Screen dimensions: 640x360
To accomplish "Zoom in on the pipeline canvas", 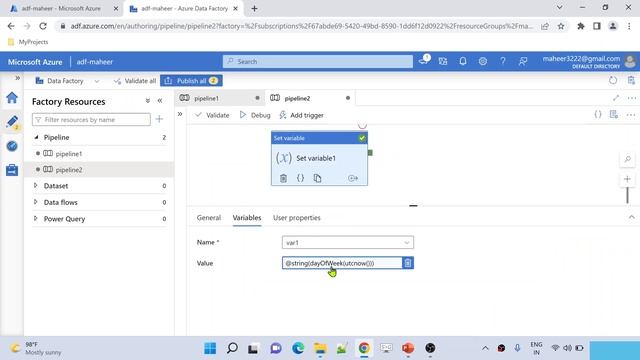I will [x=627, y=179].
